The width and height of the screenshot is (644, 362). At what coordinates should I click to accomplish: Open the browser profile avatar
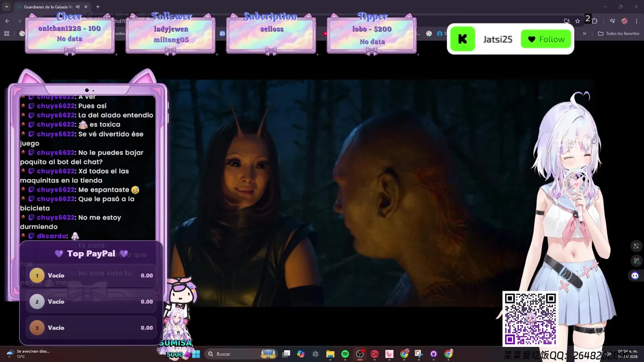[624, 21]
